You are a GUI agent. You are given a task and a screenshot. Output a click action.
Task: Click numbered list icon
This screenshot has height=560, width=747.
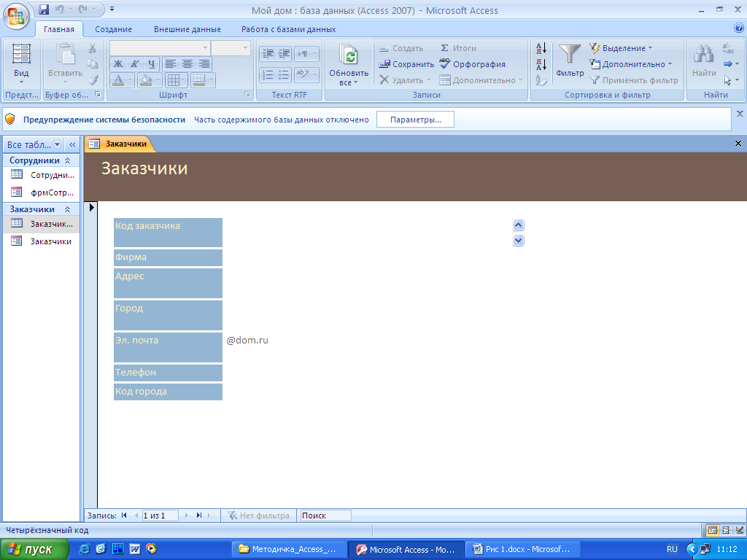268,75
